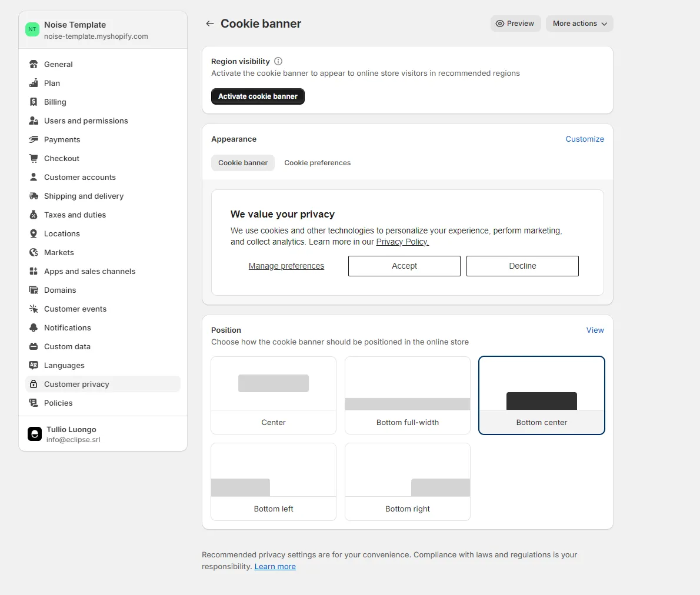Image resolution: width=700 pixels, height=595 pixels.
Task: Open the Privacy Policy link in banner preview
Action: click(402, 241)
